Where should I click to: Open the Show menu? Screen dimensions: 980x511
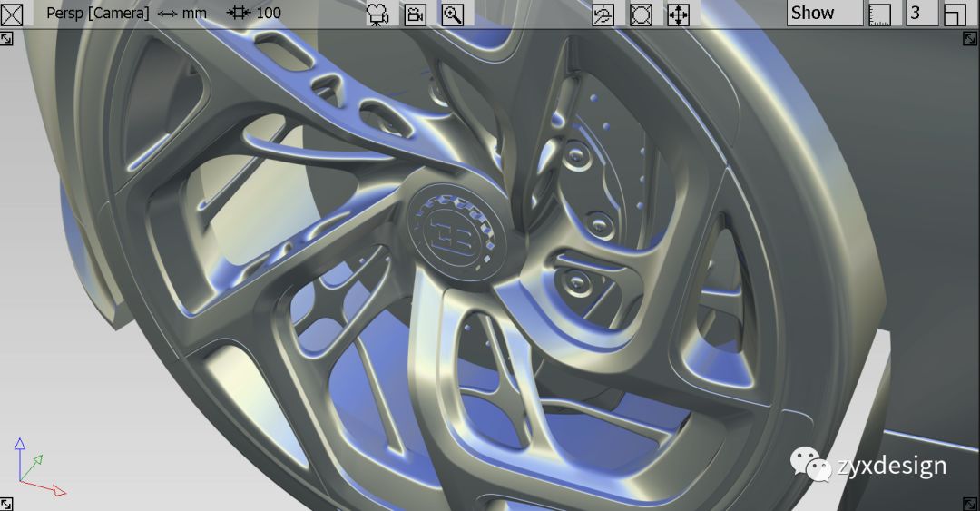coord(825,13)
